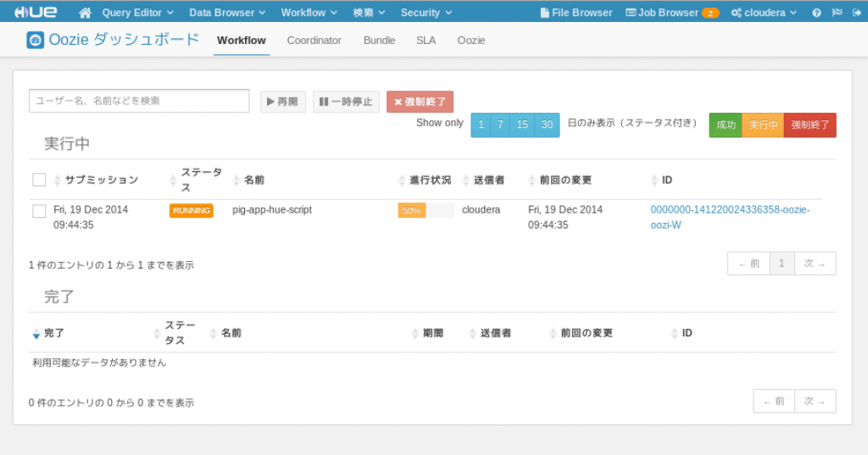Click the Oozie dashboard logo icon
Image resolution: width=868 pixels, height=455 pixels.
point(35,40)
